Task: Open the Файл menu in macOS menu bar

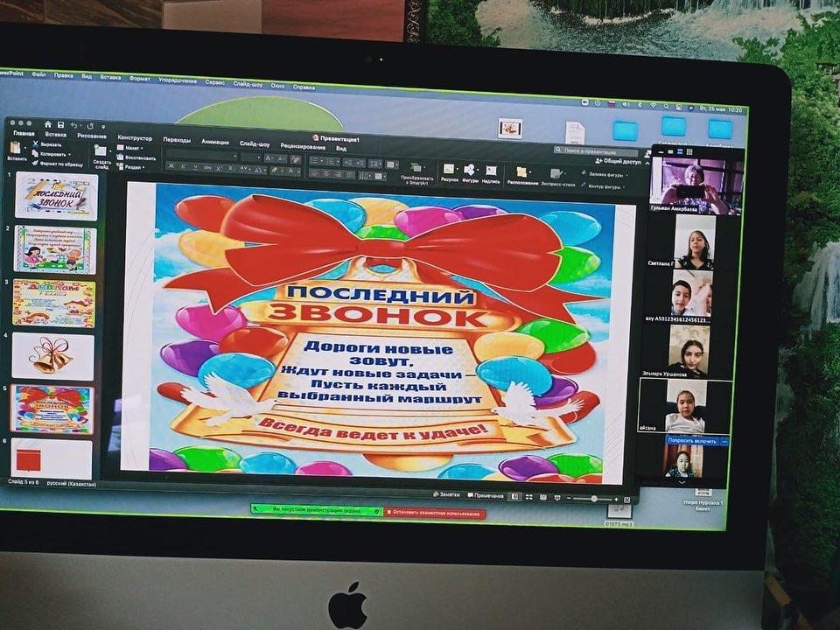Action: click(x=38, y=74)
